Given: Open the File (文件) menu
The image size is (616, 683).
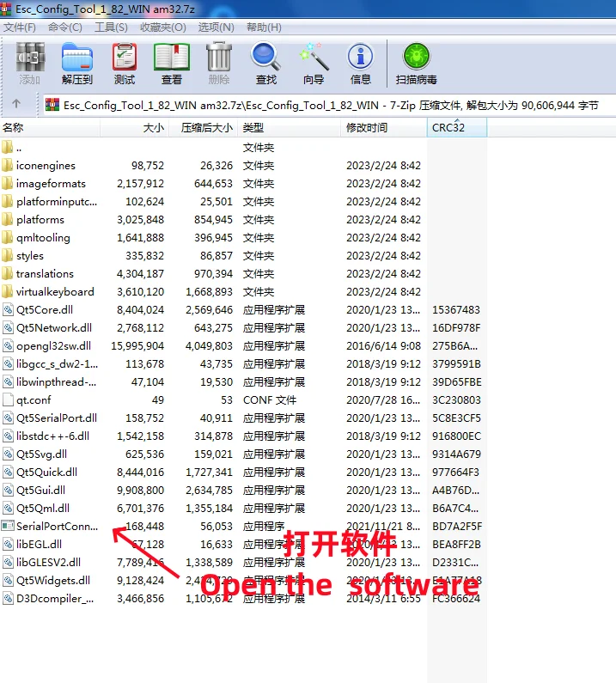Looking at the screenshot, I should (19, 27).
